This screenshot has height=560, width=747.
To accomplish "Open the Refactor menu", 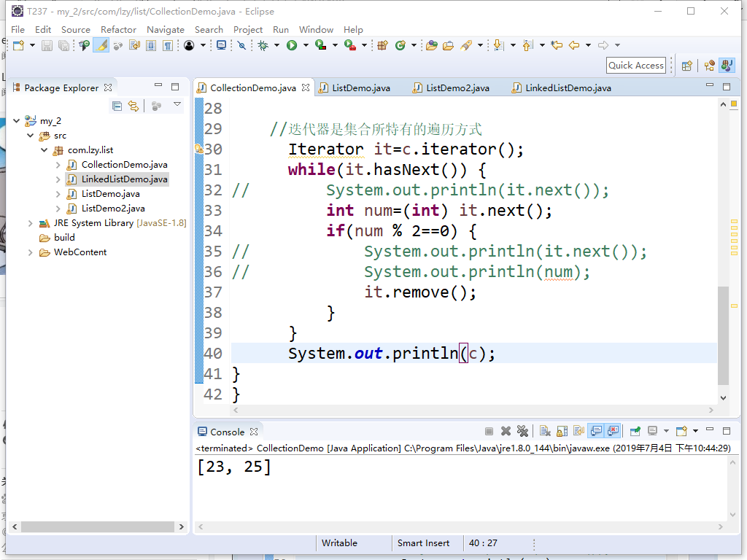I will [x=118, y=29].
